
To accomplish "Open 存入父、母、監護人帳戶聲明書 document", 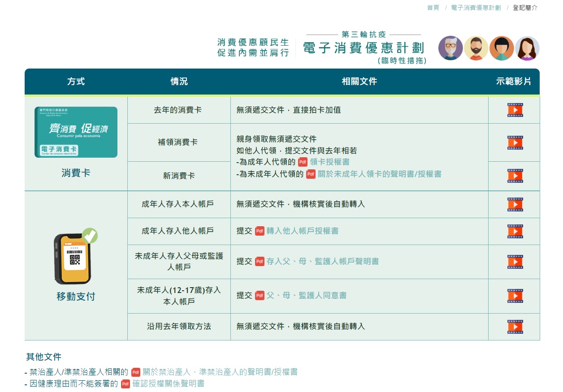I will coord(322,262).
